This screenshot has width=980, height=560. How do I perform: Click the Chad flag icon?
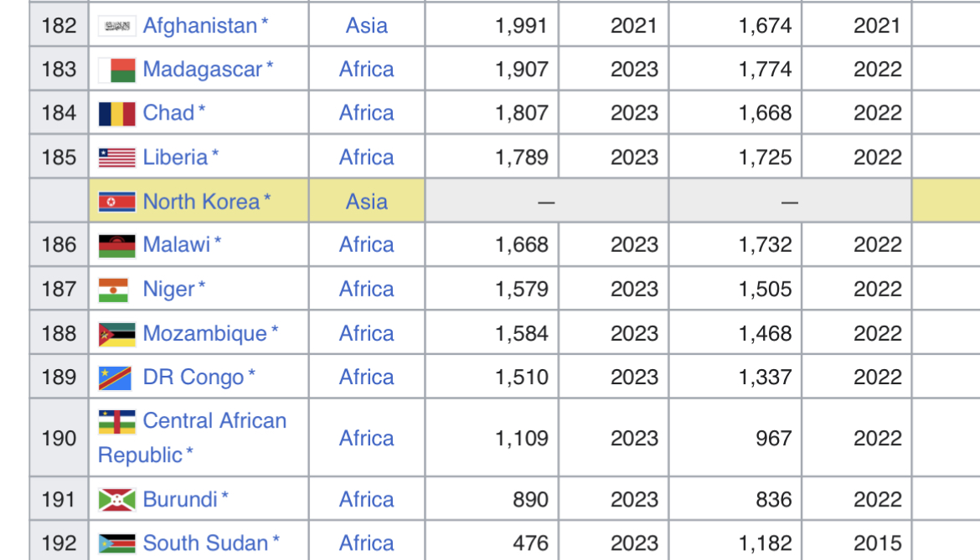117,114
